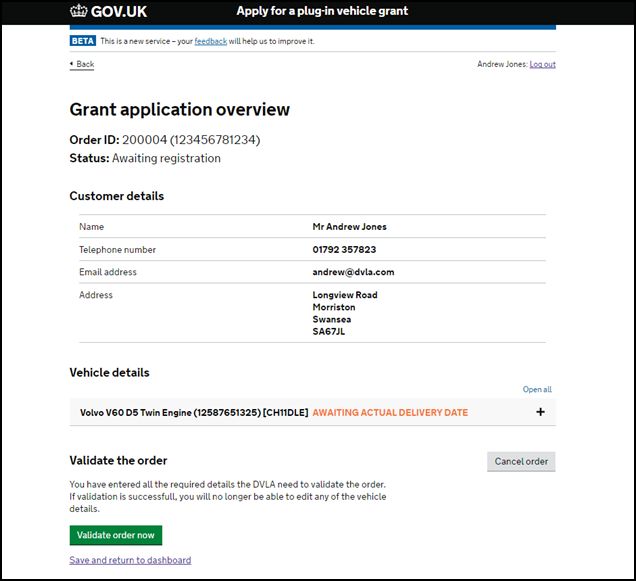Click the Back arrow icon
The width and height of the screenshot is (636, 581).
(x=72, y=64)
